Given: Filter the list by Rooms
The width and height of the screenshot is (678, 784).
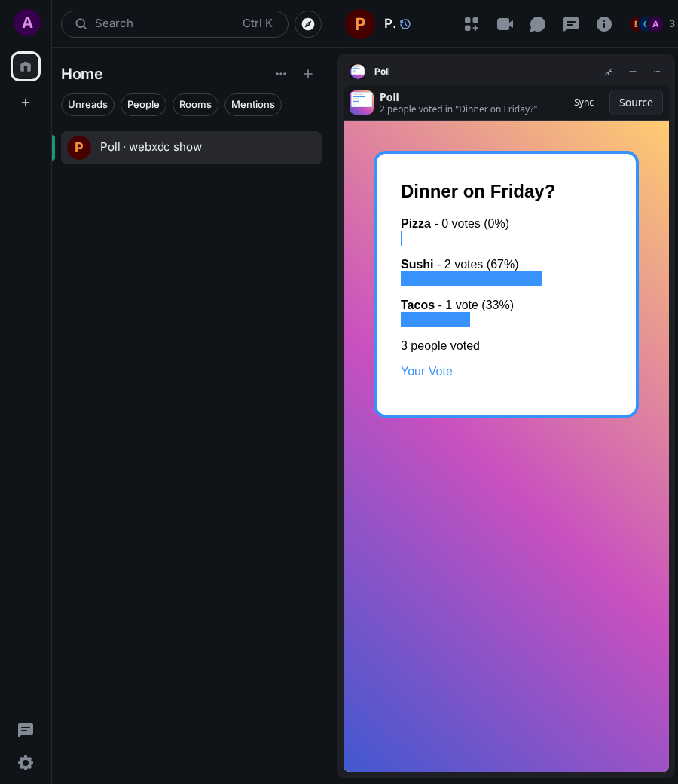Looking at the screenshot, I should point(195,105).
